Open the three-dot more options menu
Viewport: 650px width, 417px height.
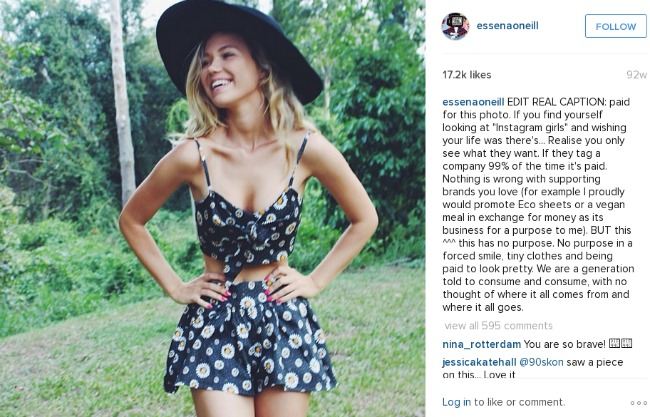(x=638, y=402)
